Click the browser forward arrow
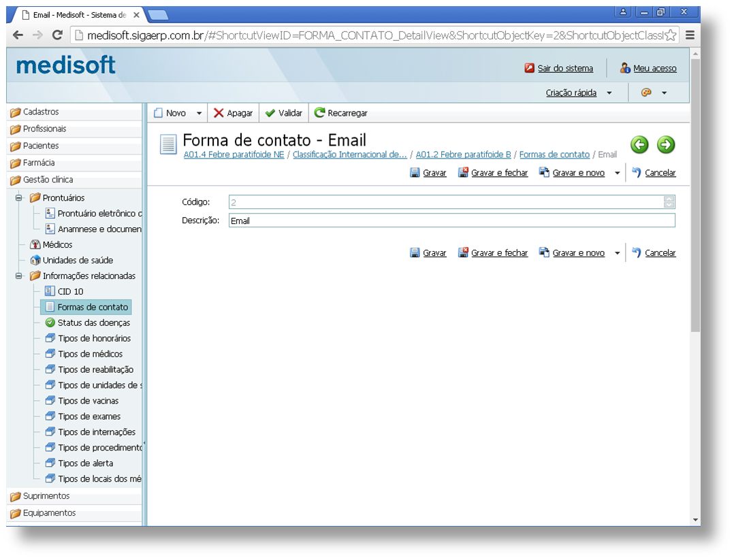The image size is (734, 560). pos(37,35)
